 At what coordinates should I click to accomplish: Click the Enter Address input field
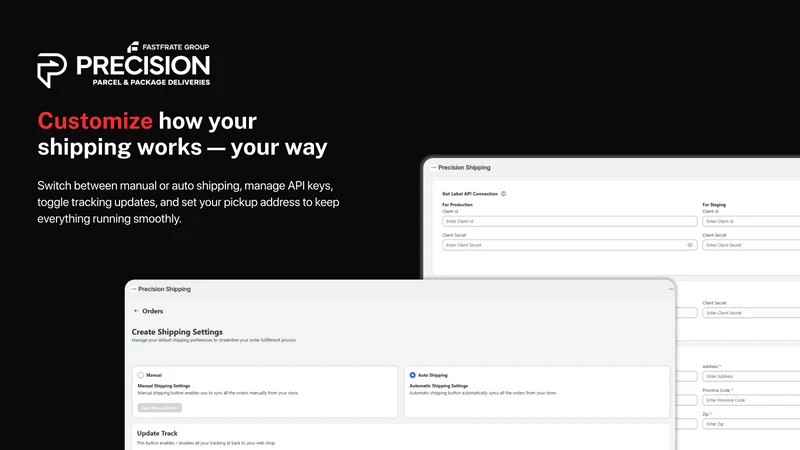pos(751,377)
